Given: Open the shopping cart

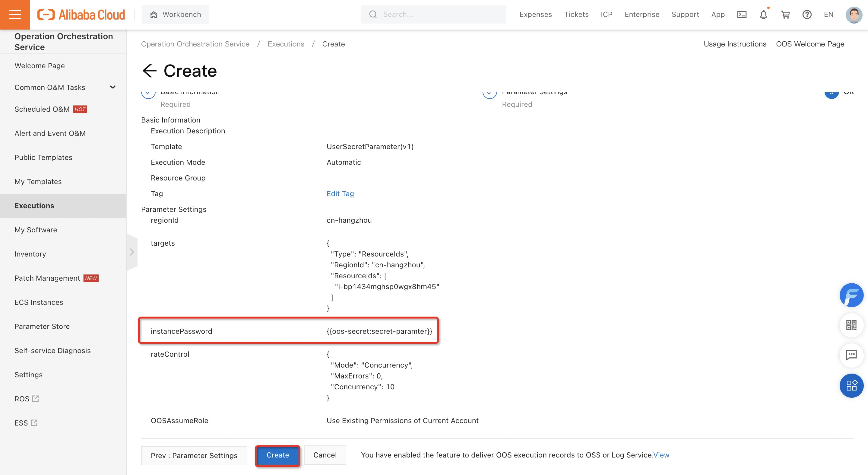Looking at the screenshot, I should click(785, 14).
